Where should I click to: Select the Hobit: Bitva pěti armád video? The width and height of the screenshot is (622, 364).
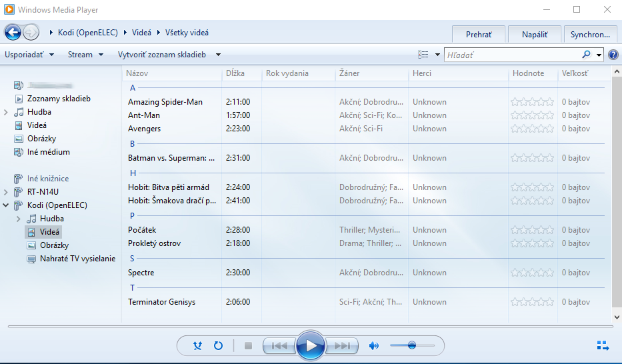(168, 187)
